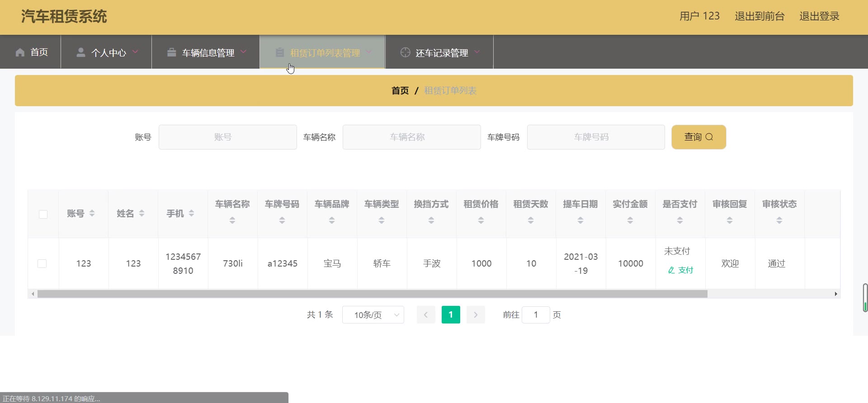Select 首页 in the breadcrumb
The width and height of the screenshot is (868, 403).
tap(400, 91)
